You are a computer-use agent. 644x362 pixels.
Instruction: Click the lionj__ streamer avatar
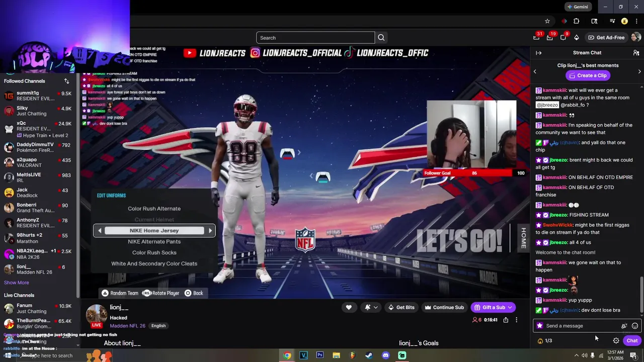[96, 315]
